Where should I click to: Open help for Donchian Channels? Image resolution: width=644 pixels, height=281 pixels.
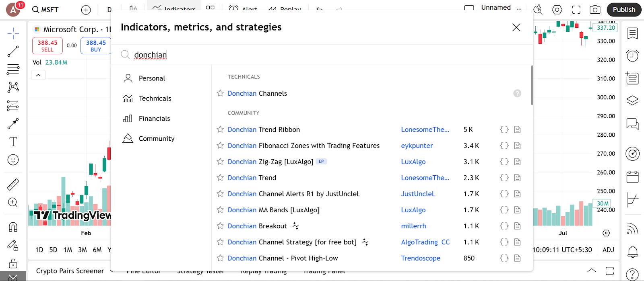(x=517, y=93)
